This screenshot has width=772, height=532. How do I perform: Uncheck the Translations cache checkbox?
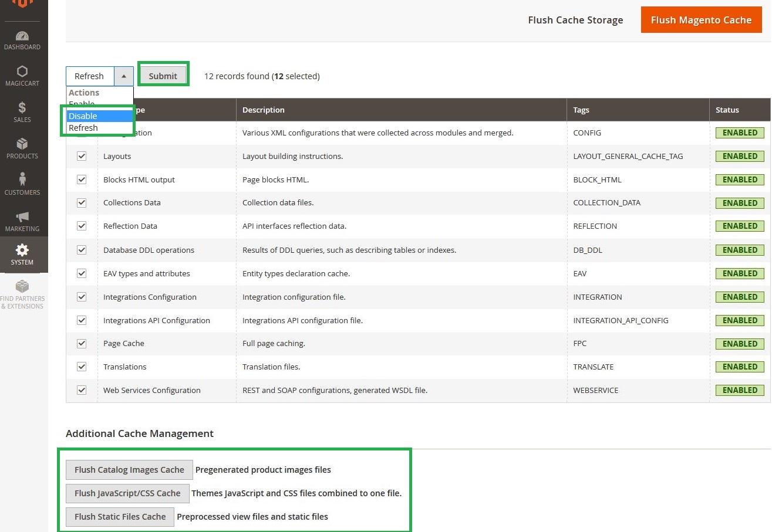coord(82,367)
